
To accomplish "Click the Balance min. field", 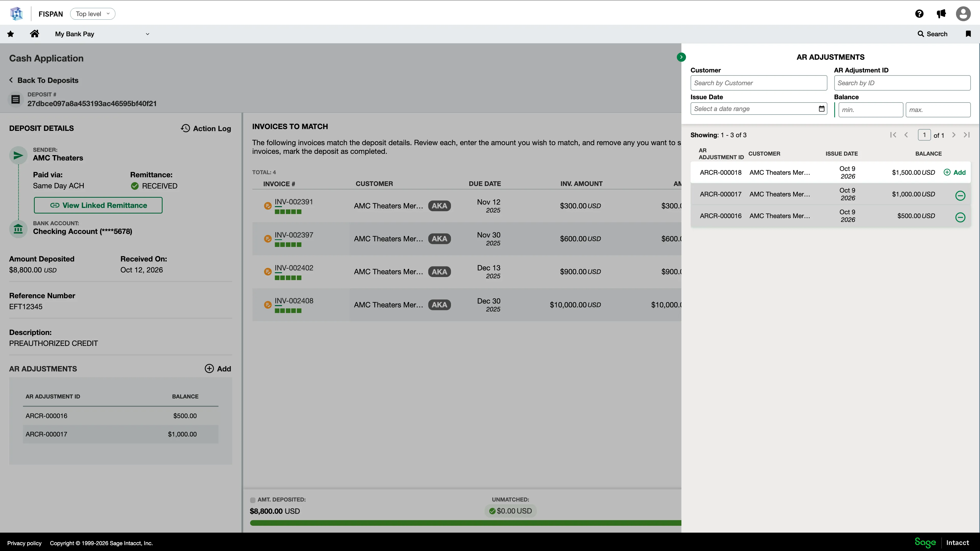I will click(871, 110).
